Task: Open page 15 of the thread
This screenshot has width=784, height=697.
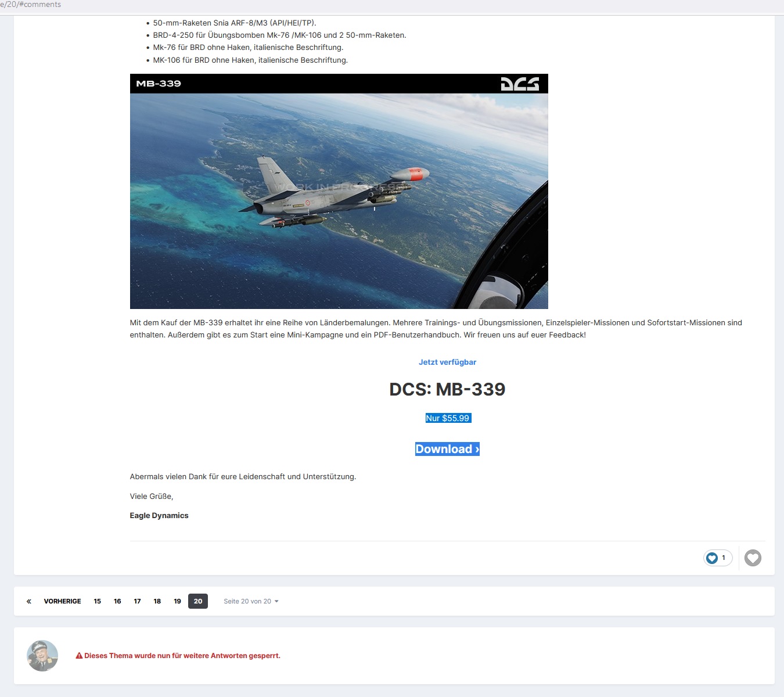Action: pyautogui.click(x=98, y=601)
